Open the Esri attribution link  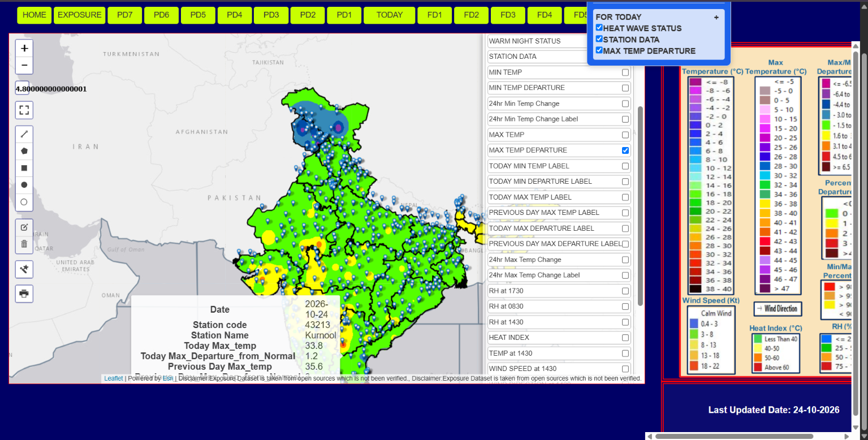(168, 378)
